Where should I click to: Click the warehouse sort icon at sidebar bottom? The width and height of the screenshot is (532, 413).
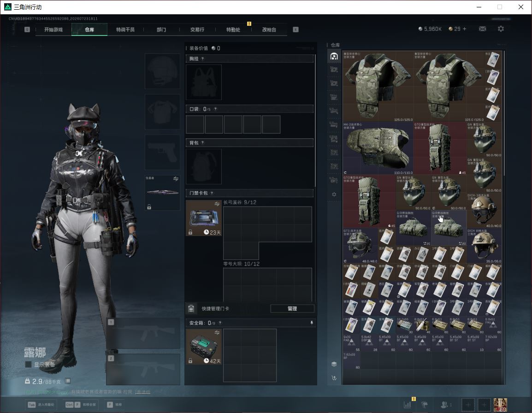pyautogui.click(x=334, y=378)
